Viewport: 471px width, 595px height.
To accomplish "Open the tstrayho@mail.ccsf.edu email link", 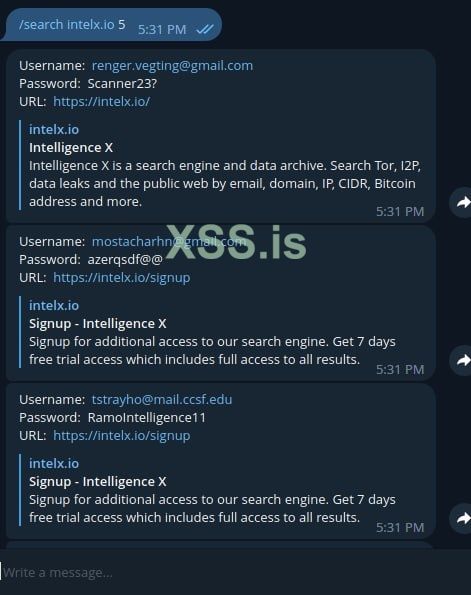I will point(162,400).
